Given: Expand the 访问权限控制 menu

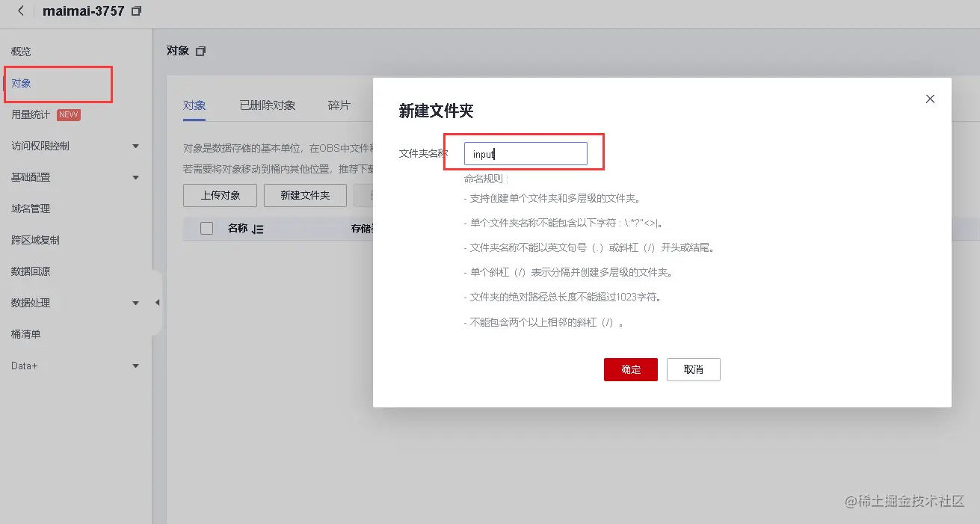Looking at the screenshot, I should pos(135,147).
